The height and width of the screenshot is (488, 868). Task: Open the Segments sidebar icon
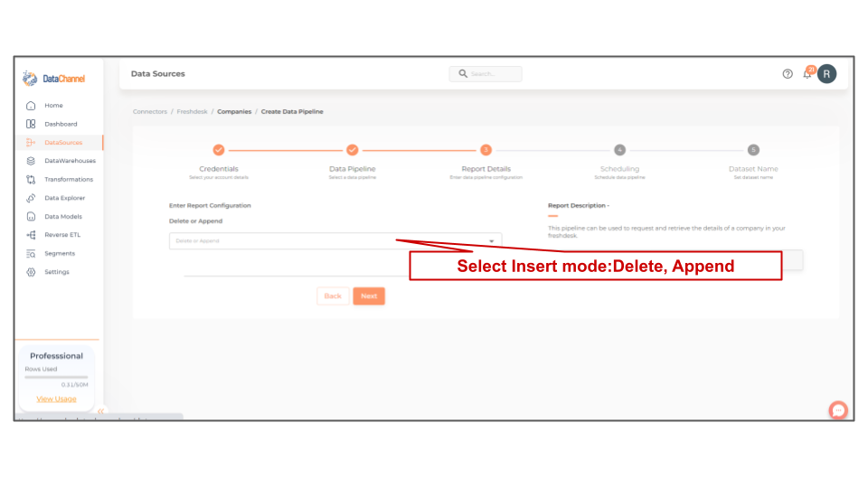coord(31,253)
